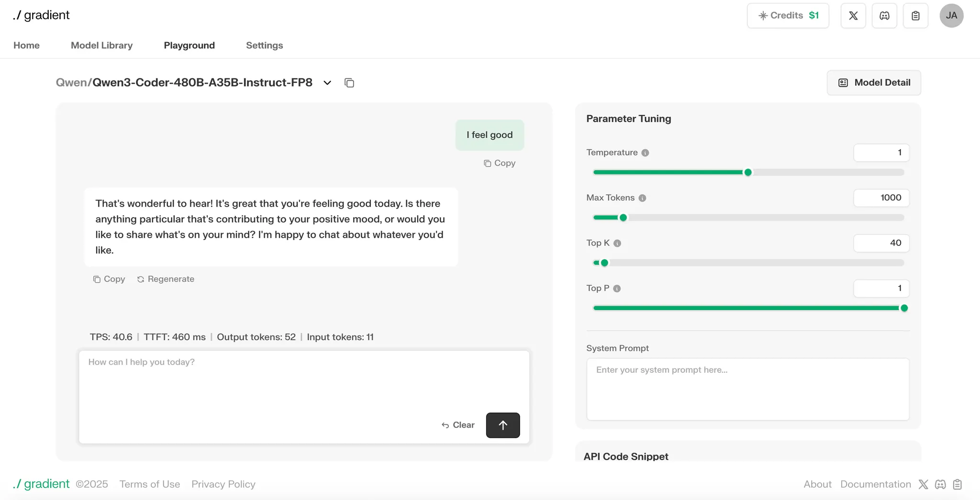The image size is (980, 500).
Task: Open the Model Detail panel
Action: (874, 83)
